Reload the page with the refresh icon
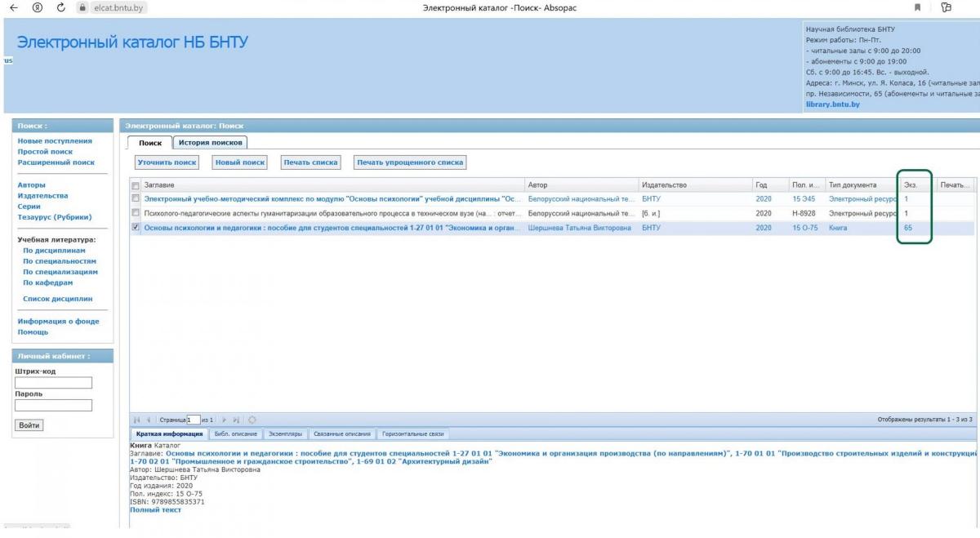 tap(62, 7)
